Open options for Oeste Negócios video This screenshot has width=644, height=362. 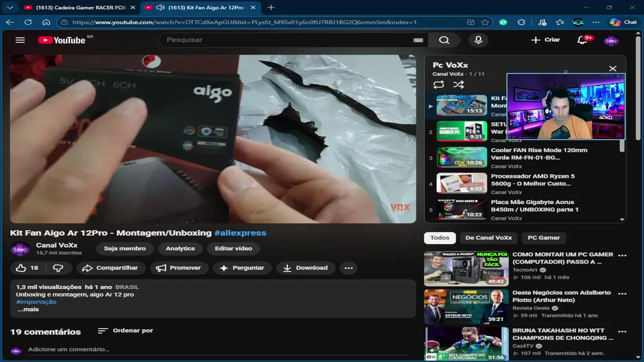[622, 294]
